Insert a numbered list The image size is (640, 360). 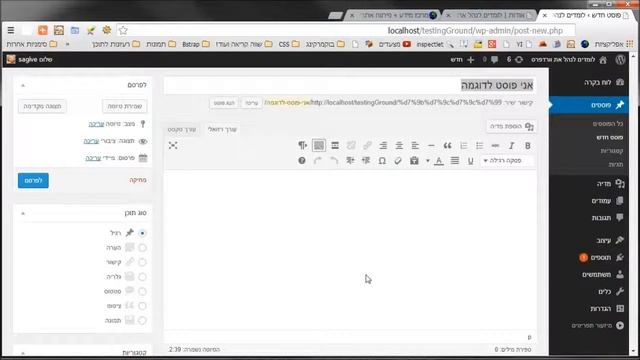click(x=463, y=146)
